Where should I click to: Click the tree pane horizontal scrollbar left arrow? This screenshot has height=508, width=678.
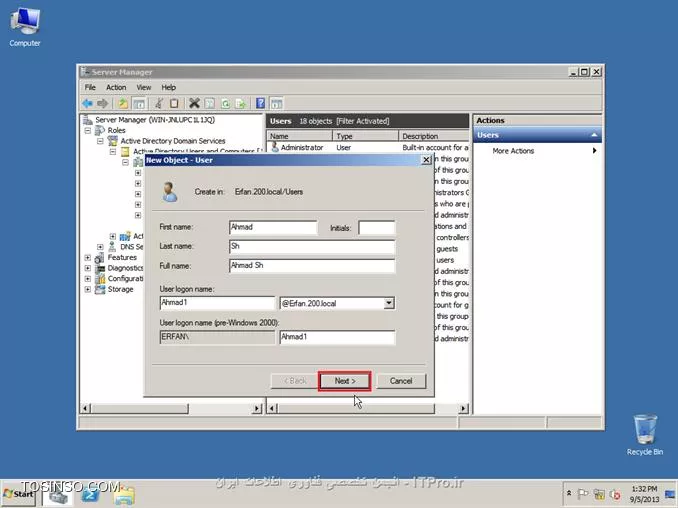(x=86, y=408)
